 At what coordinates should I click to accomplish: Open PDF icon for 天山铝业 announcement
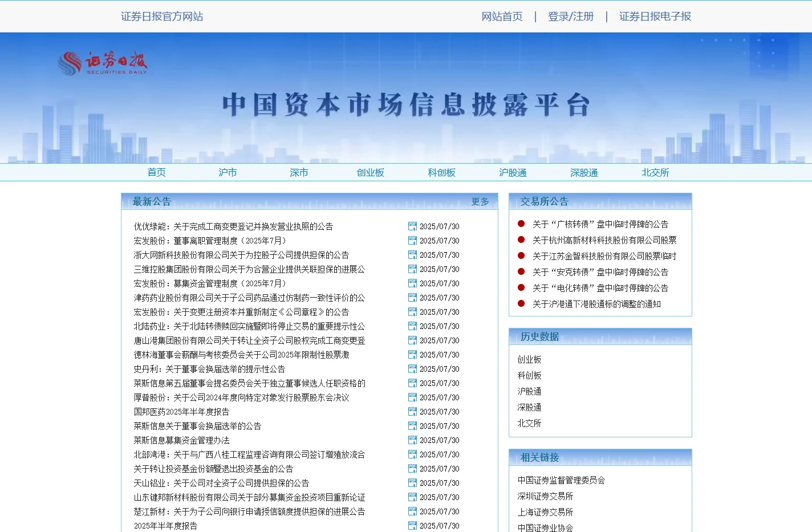point(412,483)
